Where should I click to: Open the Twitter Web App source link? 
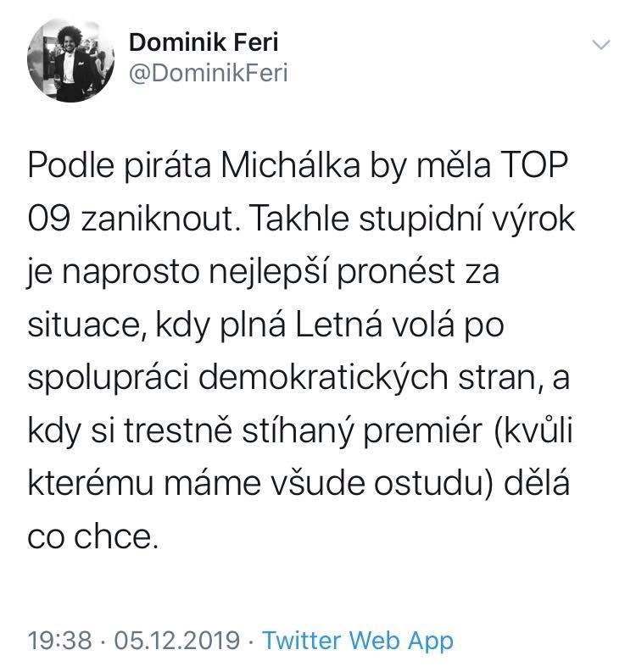[x=359, y=640]
